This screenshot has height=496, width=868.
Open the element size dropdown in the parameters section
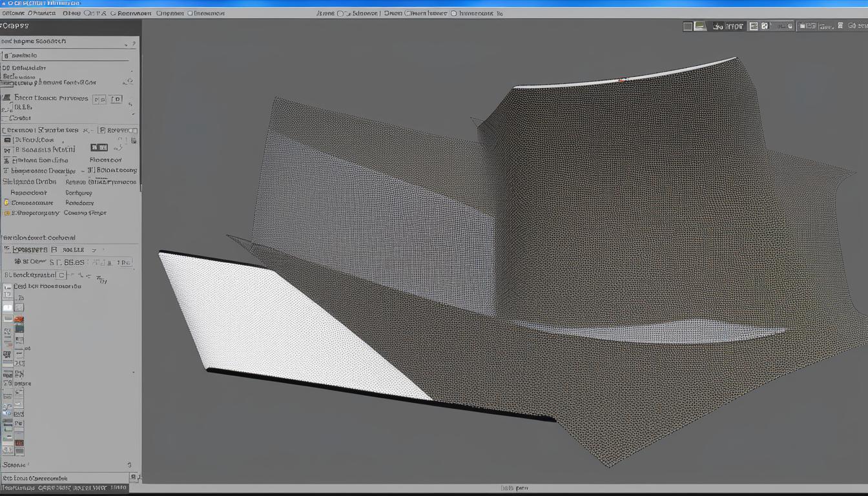pyautogui.click(x=93, y=250)
